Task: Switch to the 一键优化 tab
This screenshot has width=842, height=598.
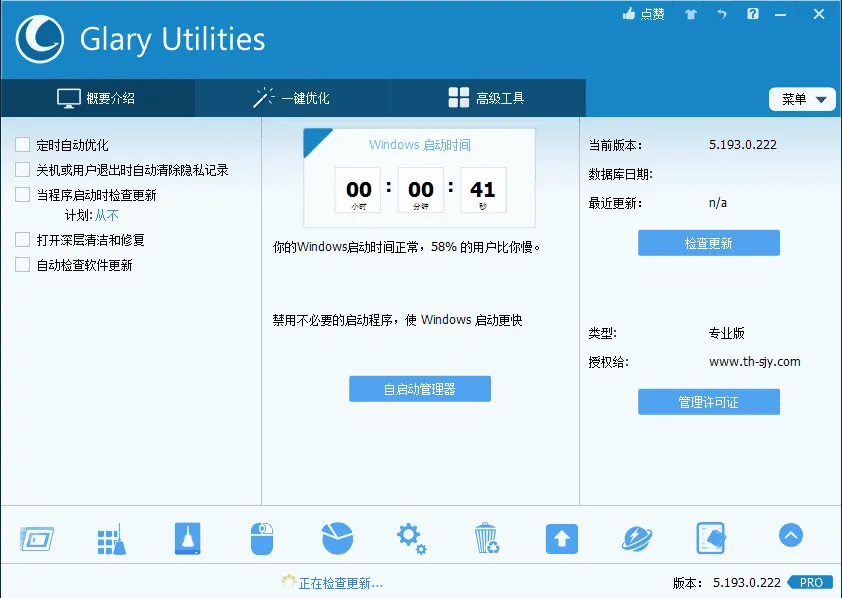Action: (289, 98)
